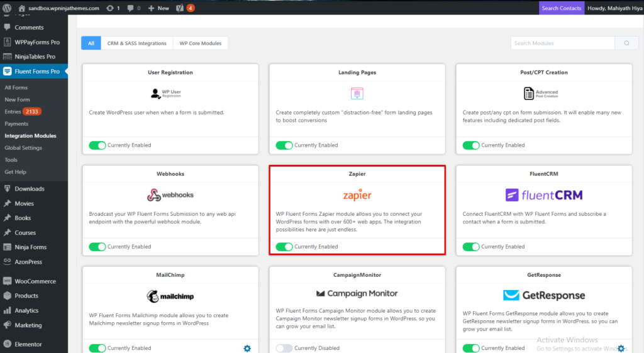Open the Tools submenu item
Image resolution: width=644 pixels, height=353 pixels.
(11, 160)
